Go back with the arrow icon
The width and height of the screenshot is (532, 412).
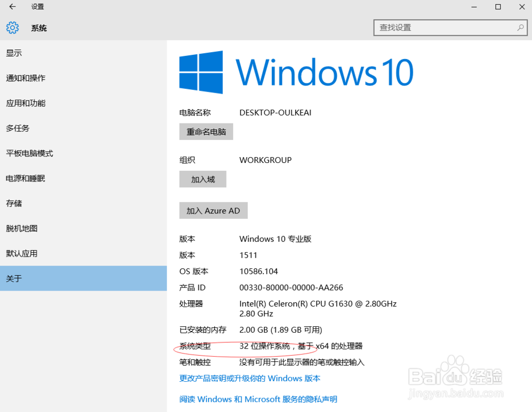click(x=13, y=6)
